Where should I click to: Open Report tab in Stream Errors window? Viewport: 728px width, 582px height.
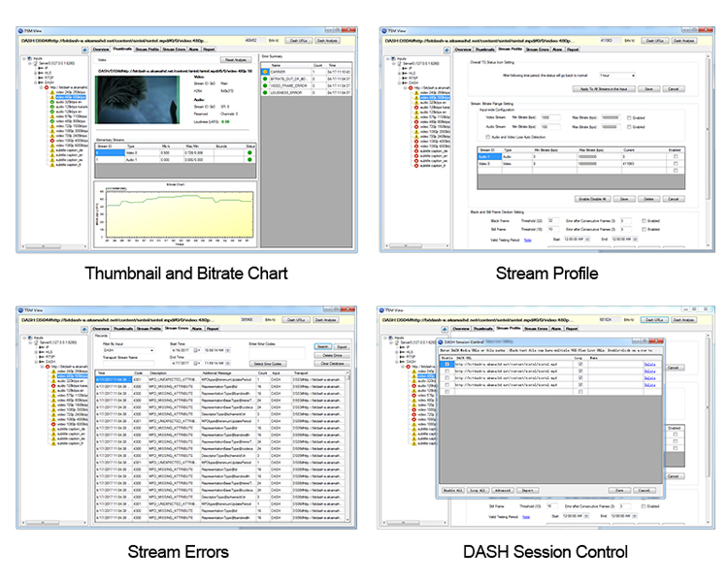(213, 329)
